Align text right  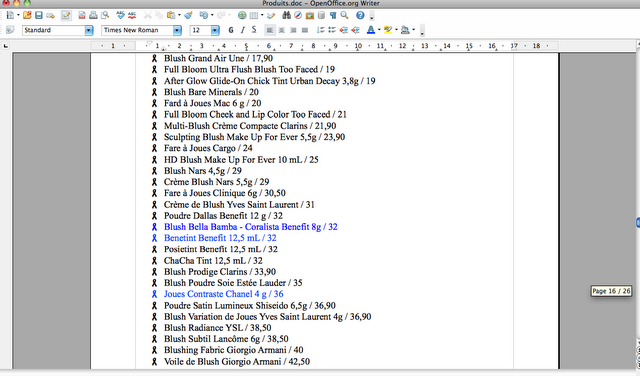click(293, 30)
